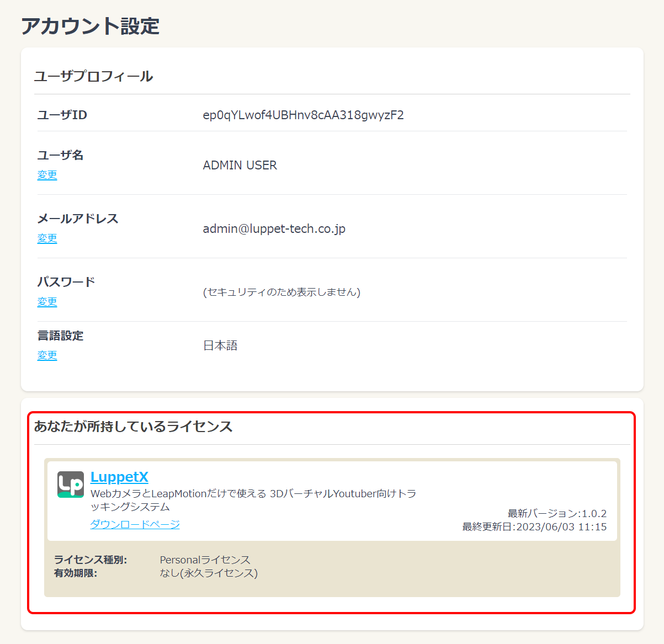Click the 最終更新日 timestamp text
664x644 pixels.
tap(534, 527)
